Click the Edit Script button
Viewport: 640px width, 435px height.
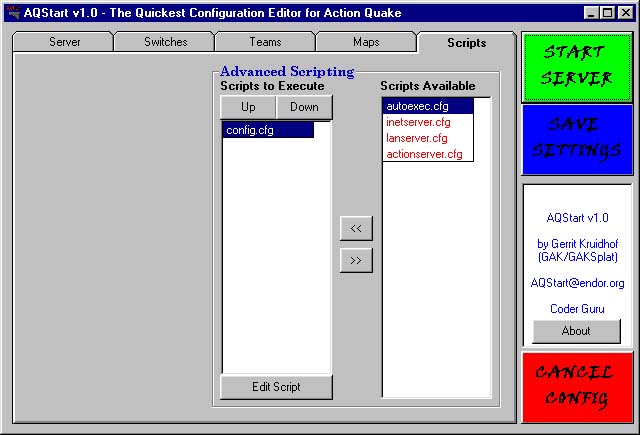pyautogui.click(x=276, y=387)
